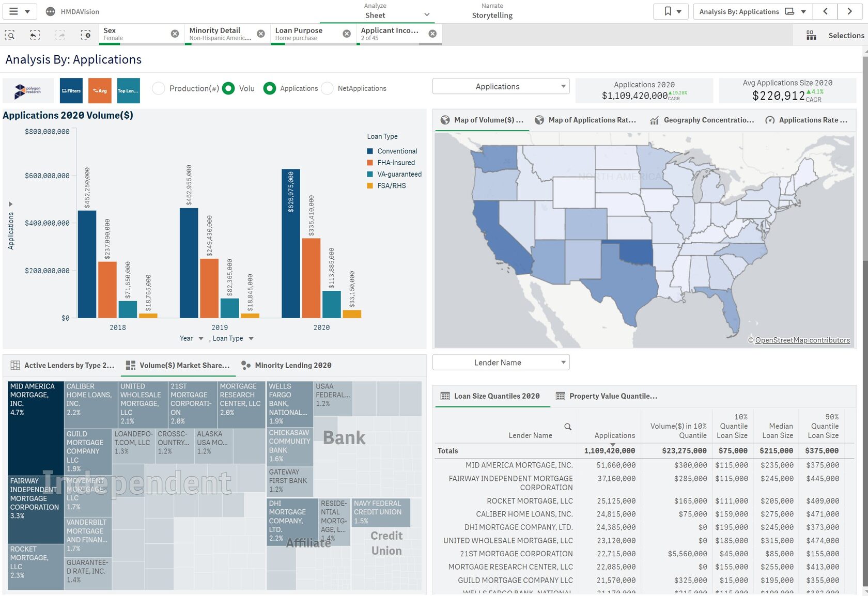Click the Polygon Research logo
Screen dimensions: 868x596
28,91
